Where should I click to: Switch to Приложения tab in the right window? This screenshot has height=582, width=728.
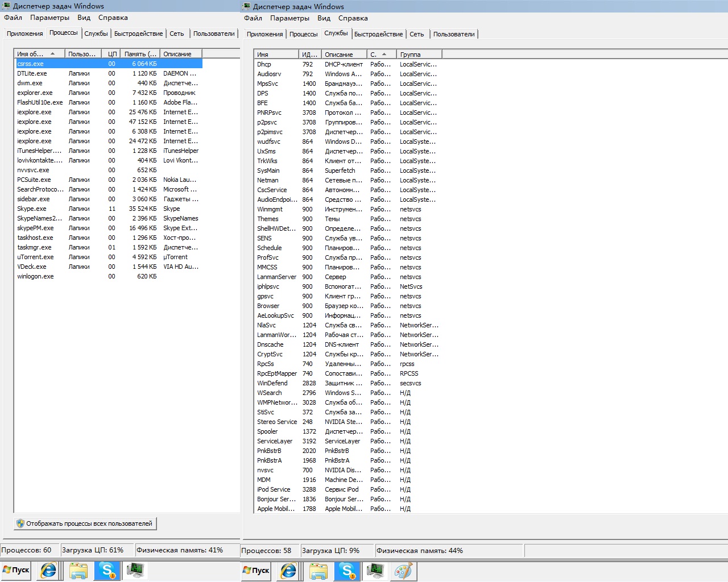pos(265,34)
